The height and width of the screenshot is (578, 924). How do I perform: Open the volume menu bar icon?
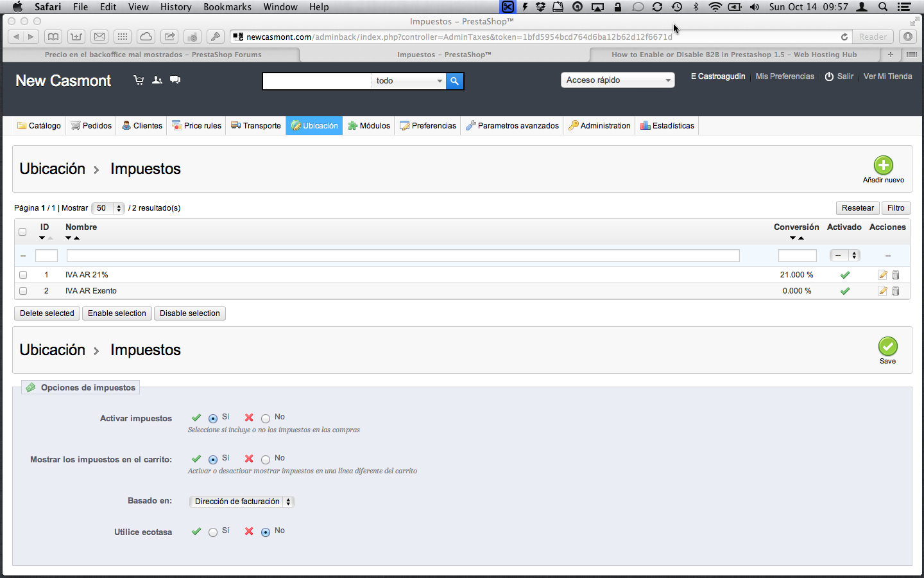point(755,7)
